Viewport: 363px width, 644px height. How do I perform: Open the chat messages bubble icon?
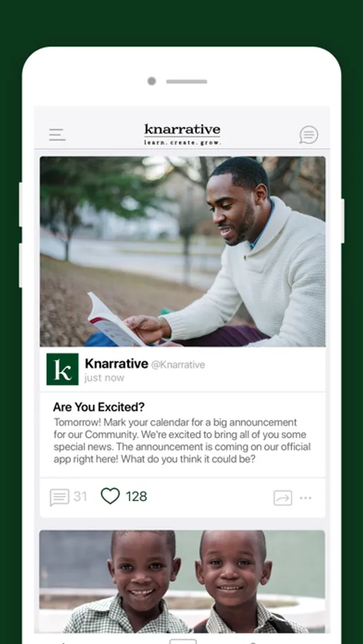click(309, 135)
